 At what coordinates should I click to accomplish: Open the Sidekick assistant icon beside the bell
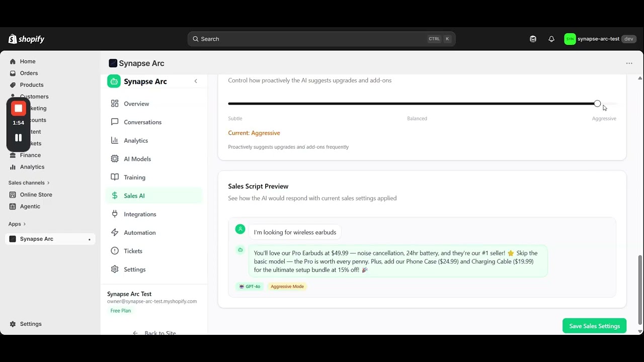(533, 39)
